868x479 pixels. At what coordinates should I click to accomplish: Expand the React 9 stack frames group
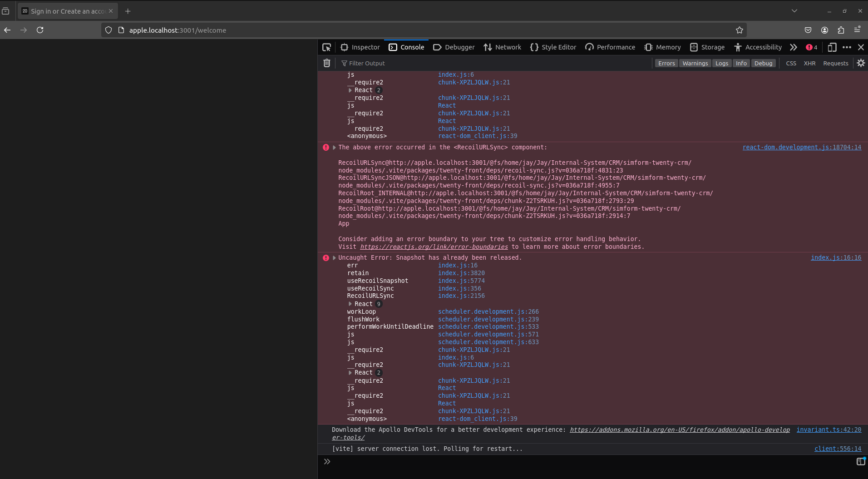[350, 304]
